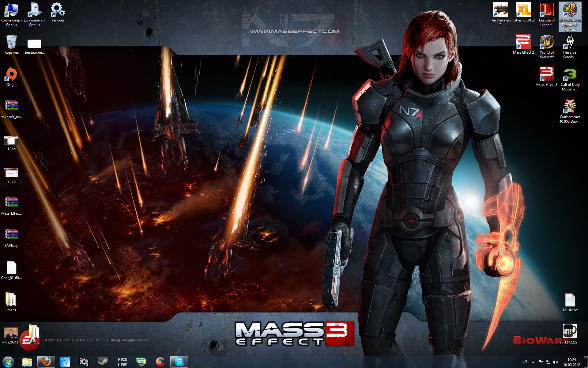Open Windows Explorer from the taskbar

[27, 362]
